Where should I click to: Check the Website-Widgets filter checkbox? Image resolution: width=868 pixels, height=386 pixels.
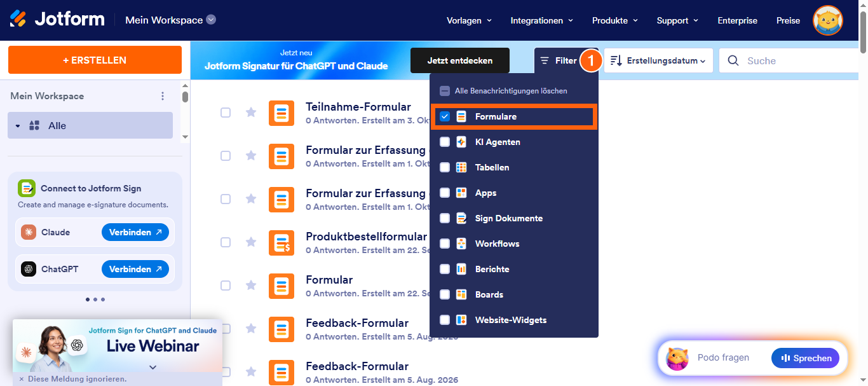point(445,320)
